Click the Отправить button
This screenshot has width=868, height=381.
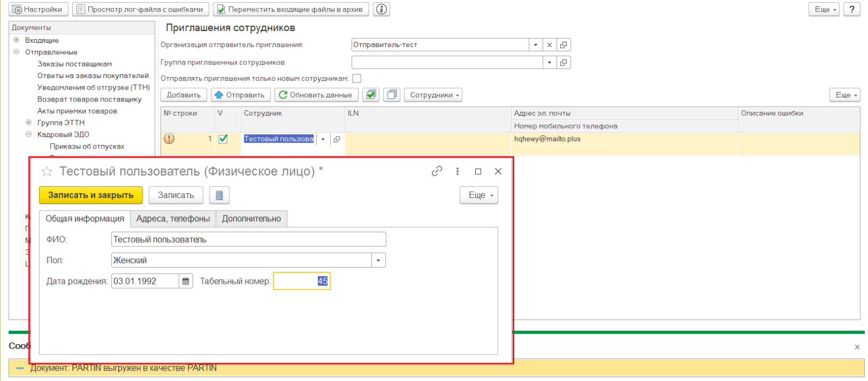(x=240, y=95)
